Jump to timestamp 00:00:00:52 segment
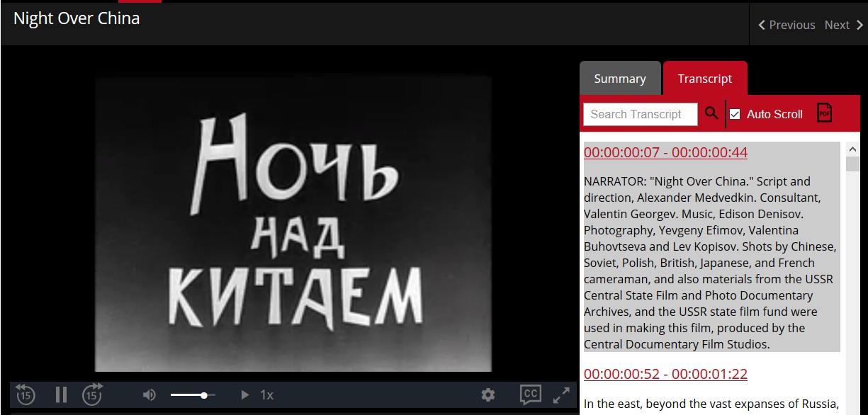Screen dimensions: 868x415 pyautogui.click(x=665, y=374)
